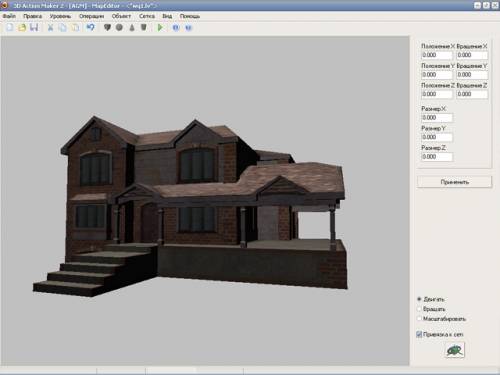Run the level with the green play icon
This screenshot has width=500, height=375.
(x=160, y=27)
